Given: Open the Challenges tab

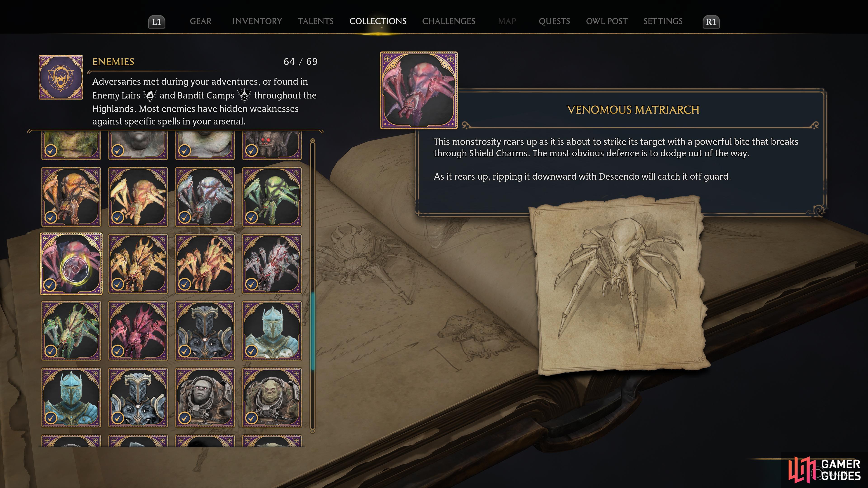Looking at the screenshot, I should pos(448,21).
